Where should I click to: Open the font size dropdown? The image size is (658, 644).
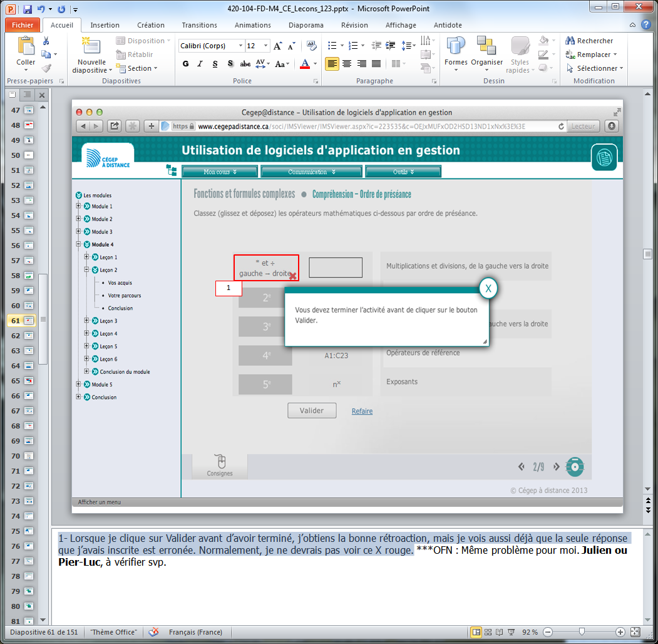(x=266, y=46)
